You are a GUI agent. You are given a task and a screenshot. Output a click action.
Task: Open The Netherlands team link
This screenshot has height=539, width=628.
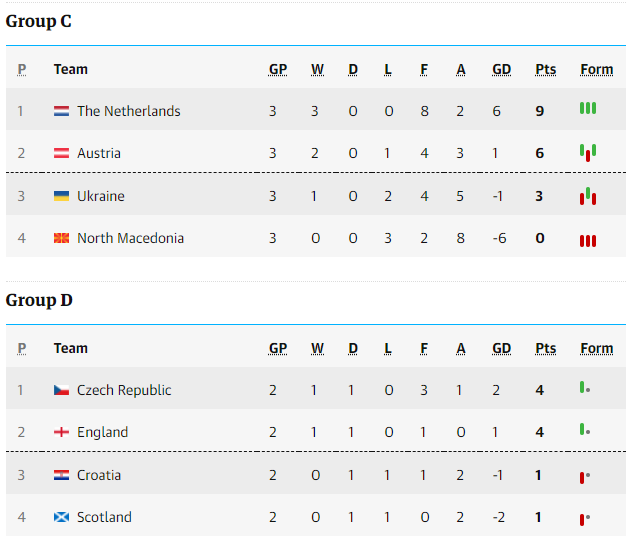129,111
